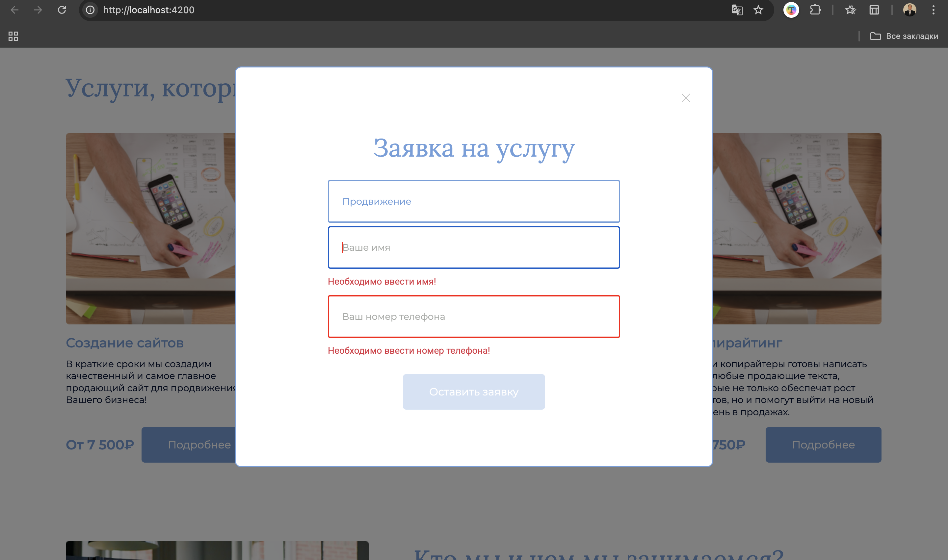Focus the 'Ваше имя' name field
The image size is (948, 560).
(x=474, y=247)
